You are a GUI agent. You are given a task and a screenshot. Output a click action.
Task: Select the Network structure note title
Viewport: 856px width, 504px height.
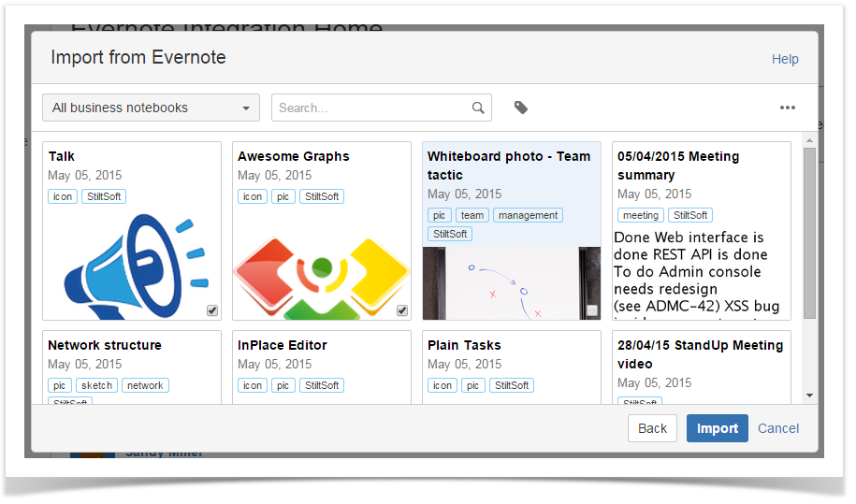105,345
